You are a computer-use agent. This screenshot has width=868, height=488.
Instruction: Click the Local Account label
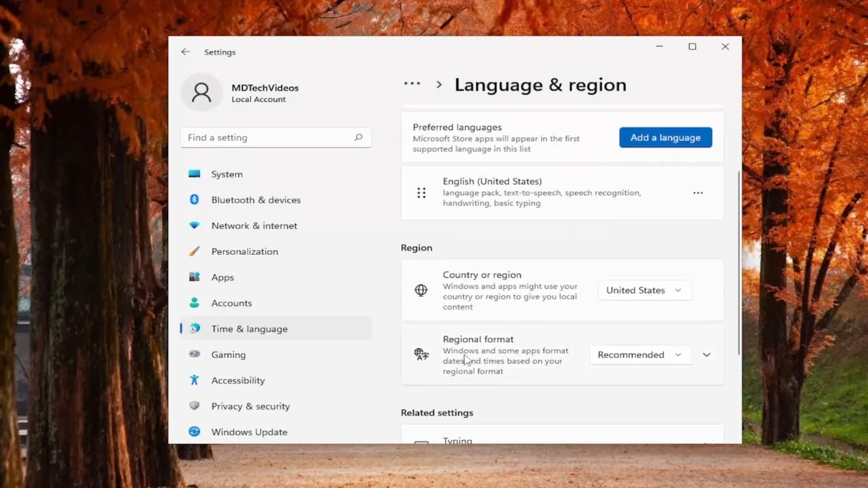258,100
